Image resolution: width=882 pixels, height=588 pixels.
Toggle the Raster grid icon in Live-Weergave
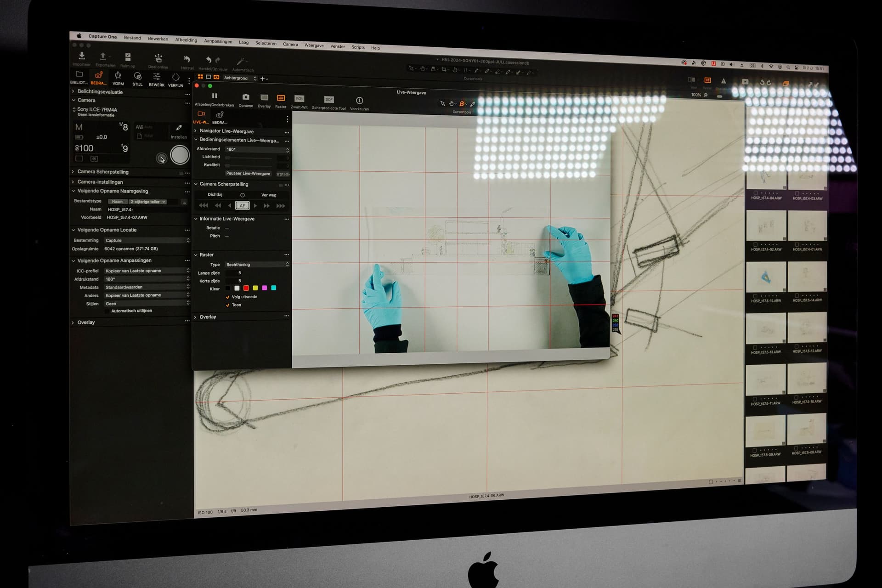[x=281, y=98]
